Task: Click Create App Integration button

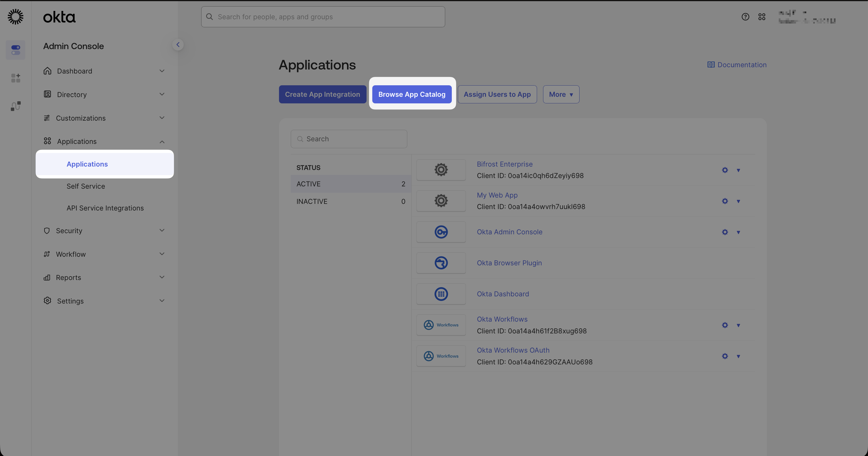Action: coord(322,94)
